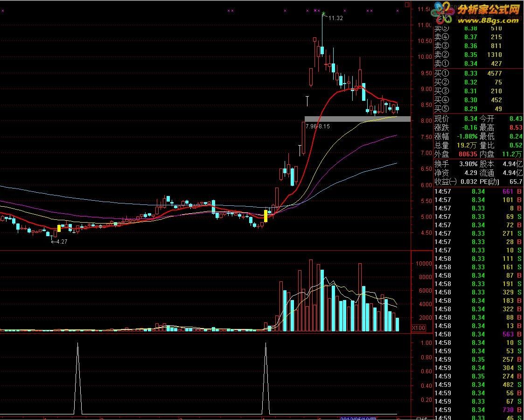Select the 买① 8.33 bid row
Screen dimensions: 524x420
point(468,73)
